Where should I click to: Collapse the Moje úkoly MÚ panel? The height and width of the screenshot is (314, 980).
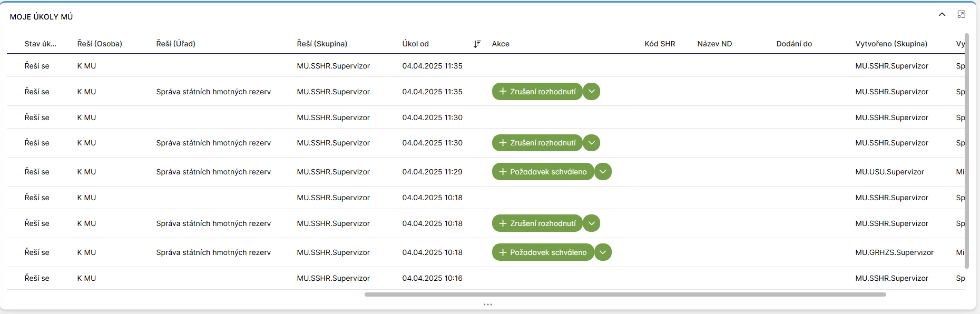(942, 15)
